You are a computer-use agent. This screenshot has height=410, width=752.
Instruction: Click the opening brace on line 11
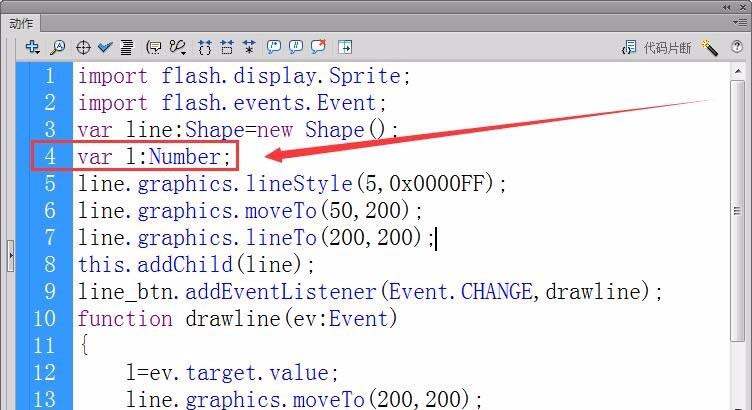click(84, 345)
